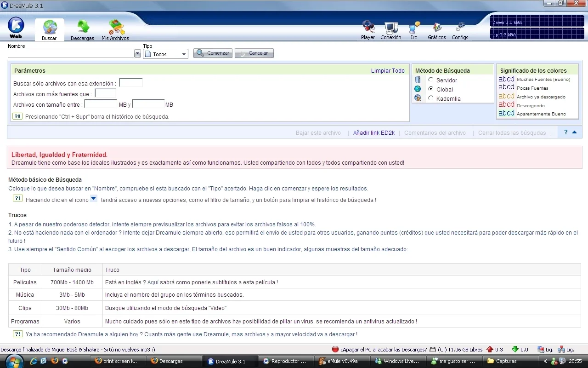Image resolution: width=588 pixels, height=368 pixels.
Task: Click Cerrar todas las búsquedas
Action: [512, 133]
